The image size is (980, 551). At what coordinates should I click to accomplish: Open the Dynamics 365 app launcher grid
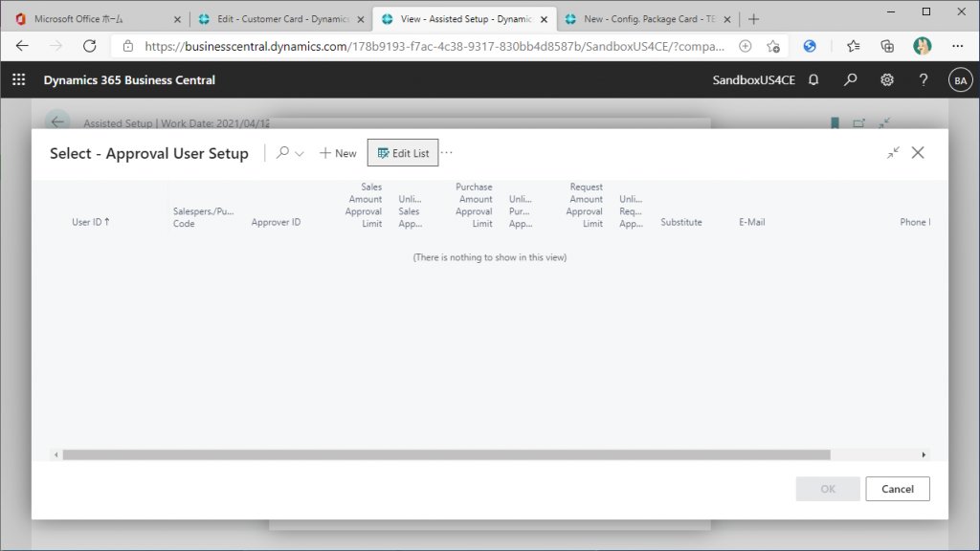point(19,80)
